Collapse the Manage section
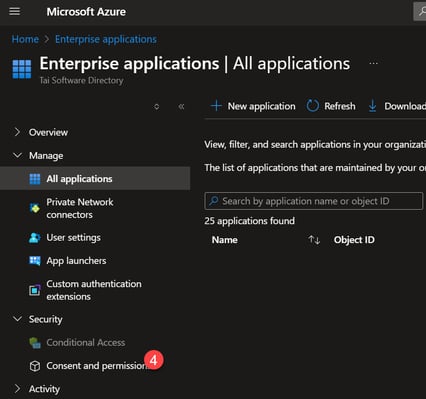 17,155
